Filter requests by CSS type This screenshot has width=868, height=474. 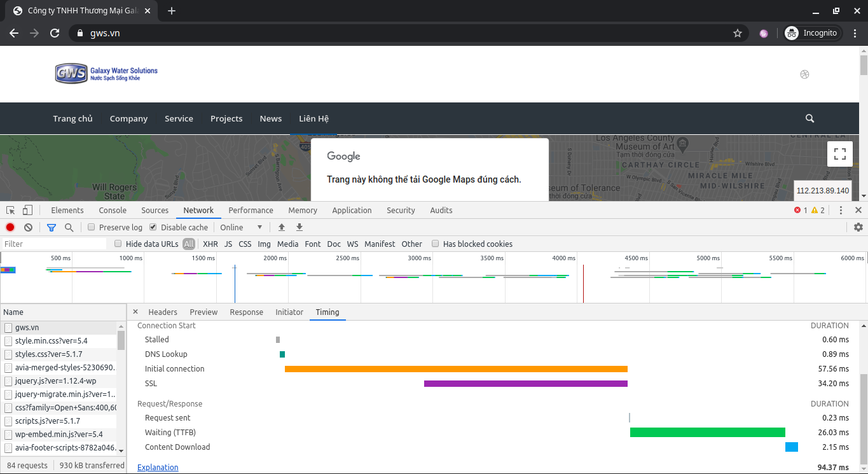pyautogui.click(x=245, y=244)
